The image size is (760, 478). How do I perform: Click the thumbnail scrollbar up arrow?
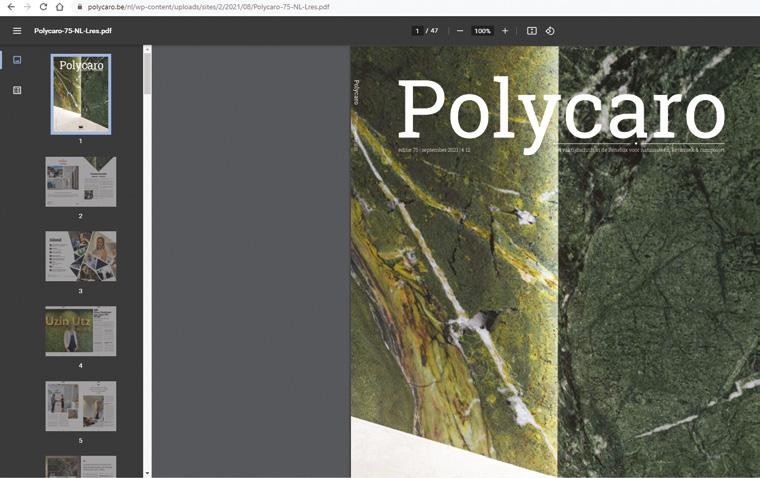(x=147, y=49)
